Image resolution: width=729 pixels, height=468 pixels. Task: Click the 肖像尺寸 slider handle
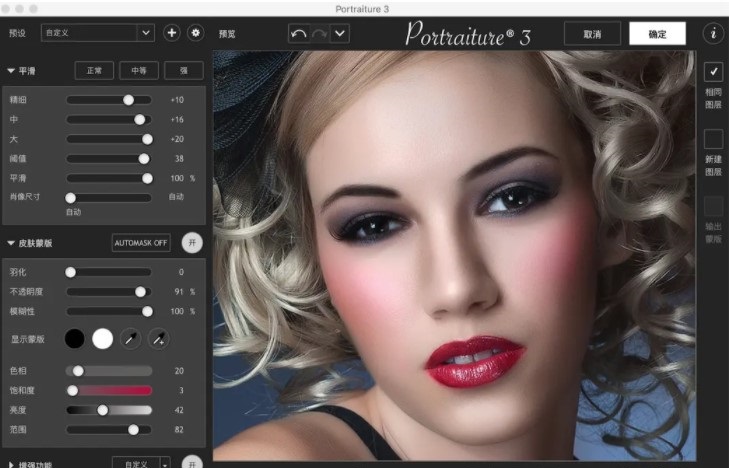click(71, 198)
